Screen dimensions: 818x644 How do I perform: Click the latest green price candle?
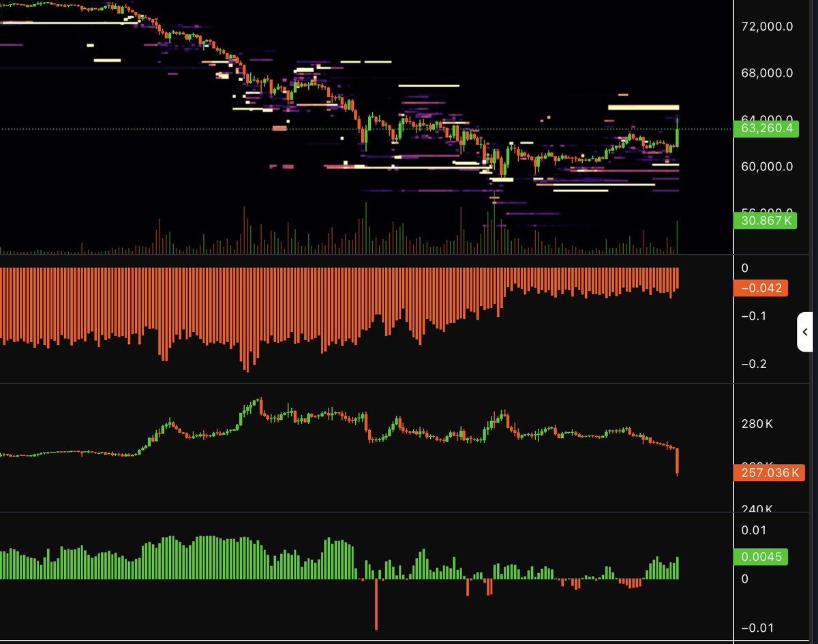click(x=677, y=132)
